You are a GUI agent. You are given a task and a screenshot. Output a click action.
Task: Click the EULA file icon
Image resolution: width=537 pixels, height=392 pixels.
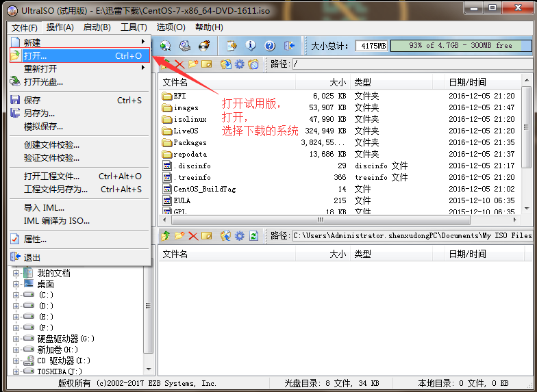(167, 200)
